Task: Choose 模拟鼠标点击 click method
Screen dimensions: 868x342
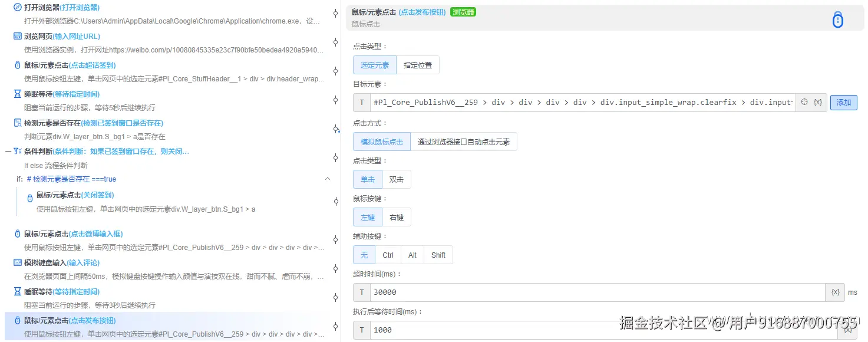Action: 382,142
